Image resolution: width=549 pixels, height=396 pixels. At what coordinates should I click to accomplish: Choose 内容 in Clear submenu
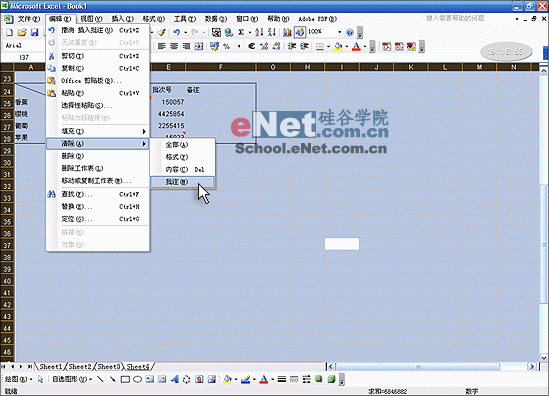[x=182, y=170]
